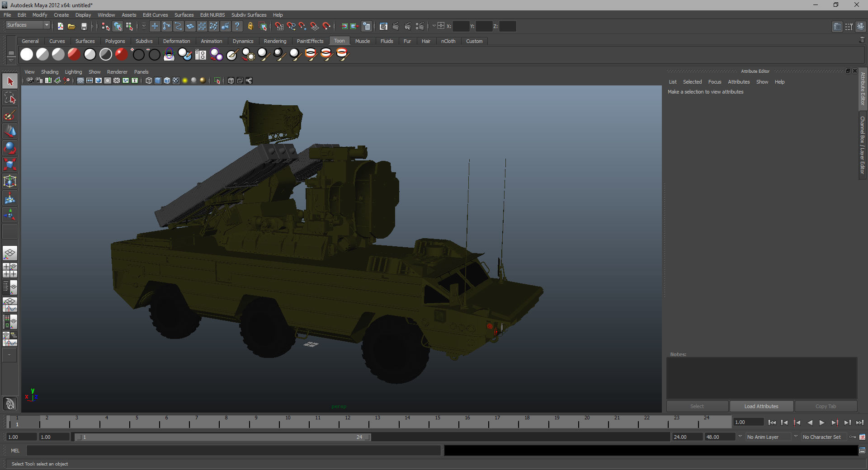The image size is (868, 470).
Task: Switch to Four View layout
Action: coord(10,270)
